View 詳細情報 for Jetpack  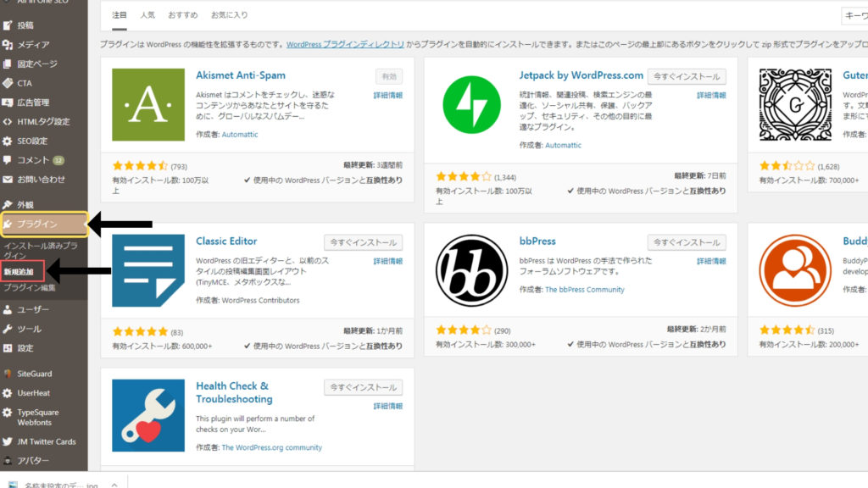pos(711,95)
